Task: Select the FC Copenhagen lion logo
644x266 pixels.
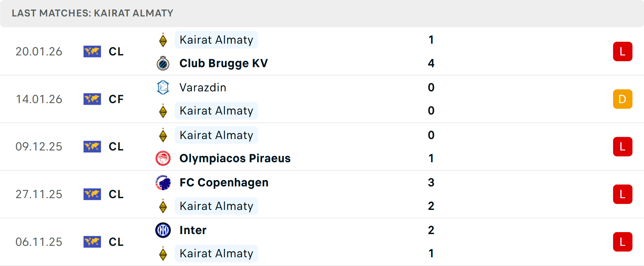Action: click(163, 182)
